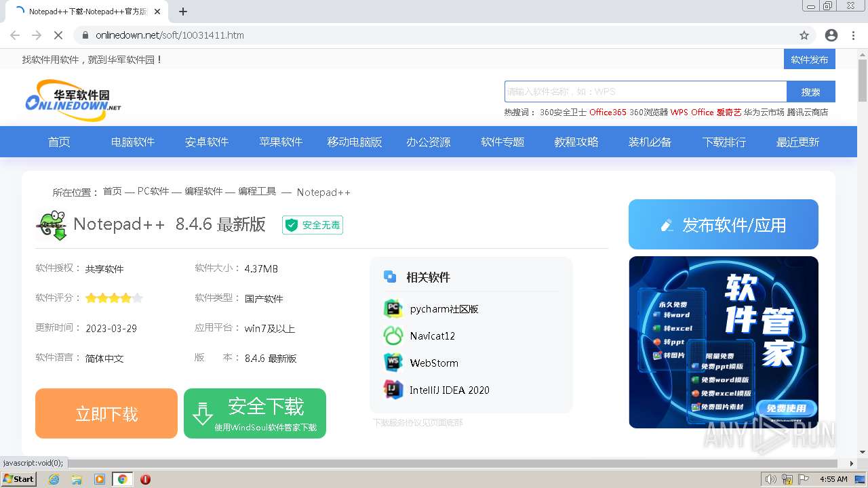Click the 首页 breadcrumb link
This screenshot has height=488, width=868.
113,192
